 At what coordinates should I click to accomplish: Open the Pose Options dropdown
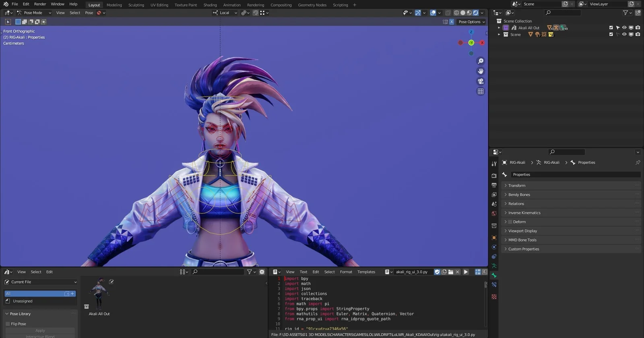point(471,22)
